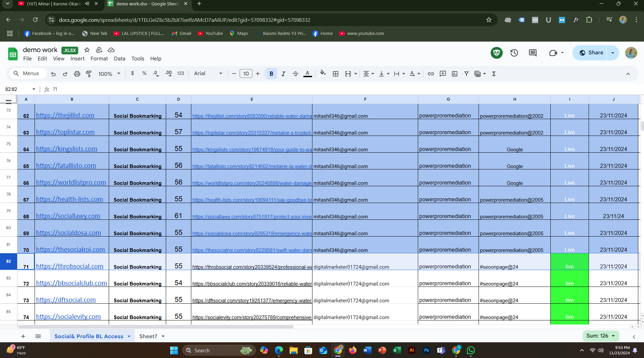Open the comments panel icon

coord(533,53)
